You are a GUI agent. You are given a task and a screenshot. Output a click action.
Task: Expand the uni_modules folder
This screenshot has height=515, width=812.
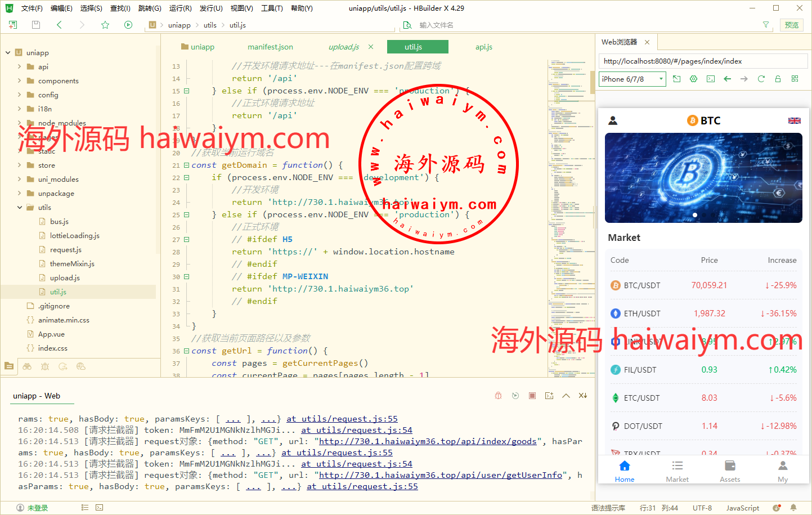[20, 179]
